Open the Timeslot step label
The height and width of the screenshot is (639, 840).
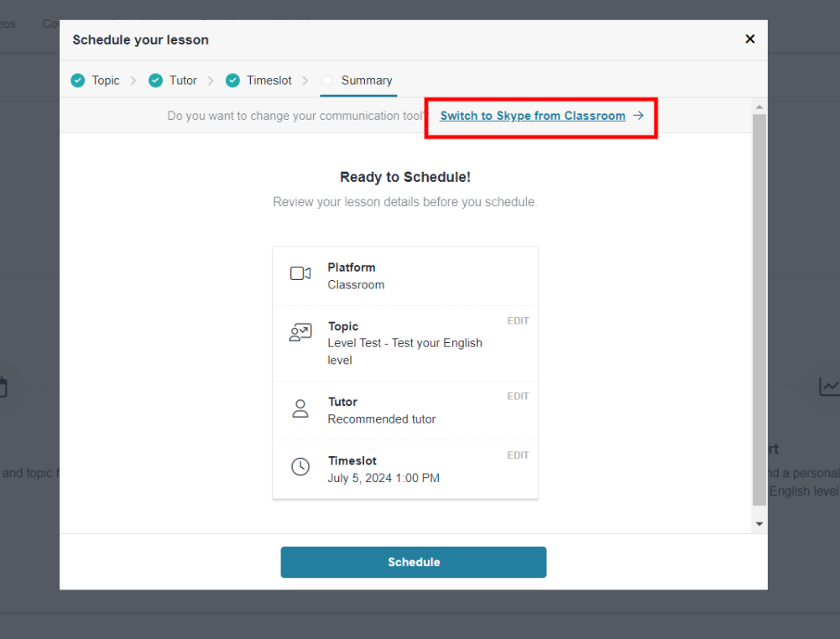coord(269,81)
